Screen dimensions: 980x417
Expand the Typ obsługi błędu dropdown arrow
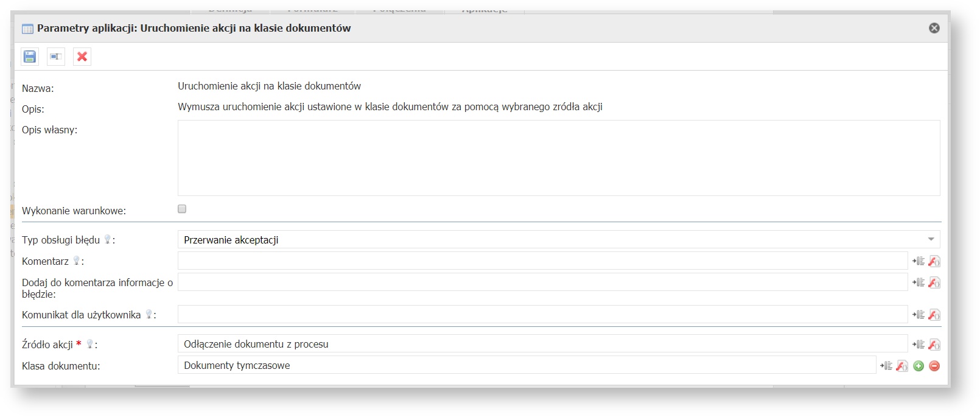point(931,239)
